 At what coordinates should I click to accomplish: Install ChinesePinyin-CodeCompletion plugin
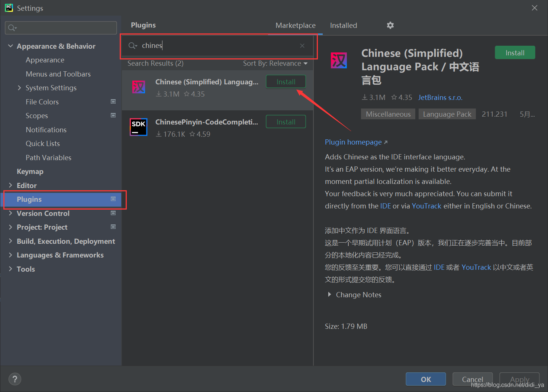point(286,122)
